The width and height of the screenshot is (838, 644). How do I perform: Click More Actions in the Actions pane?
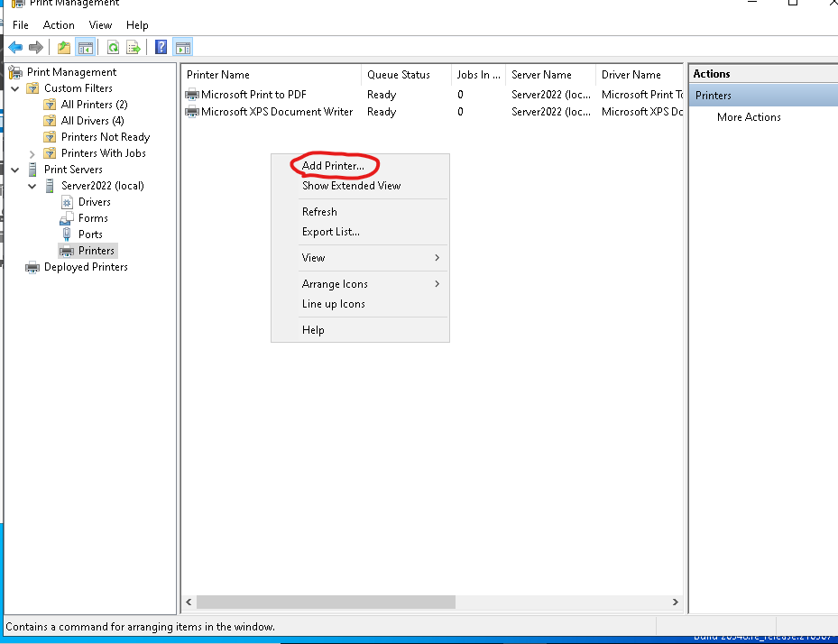click(748, 116)
